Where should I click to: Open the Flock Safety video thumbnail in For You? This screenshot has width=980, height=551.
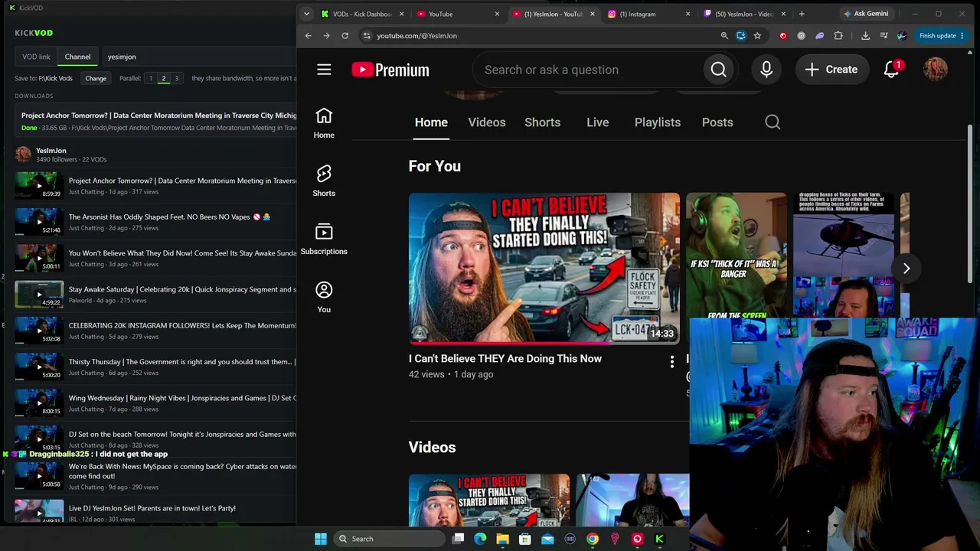point(544,268)
